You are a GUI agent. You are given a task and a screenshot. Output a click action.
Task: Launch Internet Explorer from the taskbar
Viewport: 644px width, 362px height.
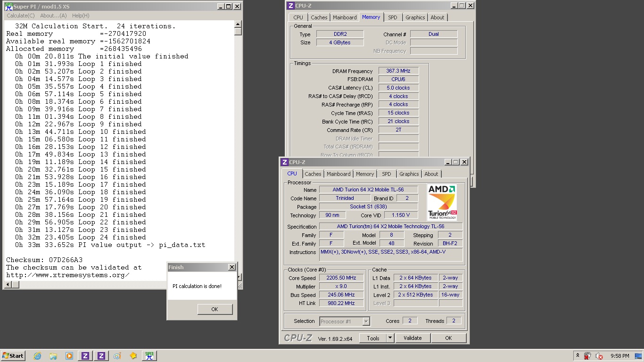[37, 356]
